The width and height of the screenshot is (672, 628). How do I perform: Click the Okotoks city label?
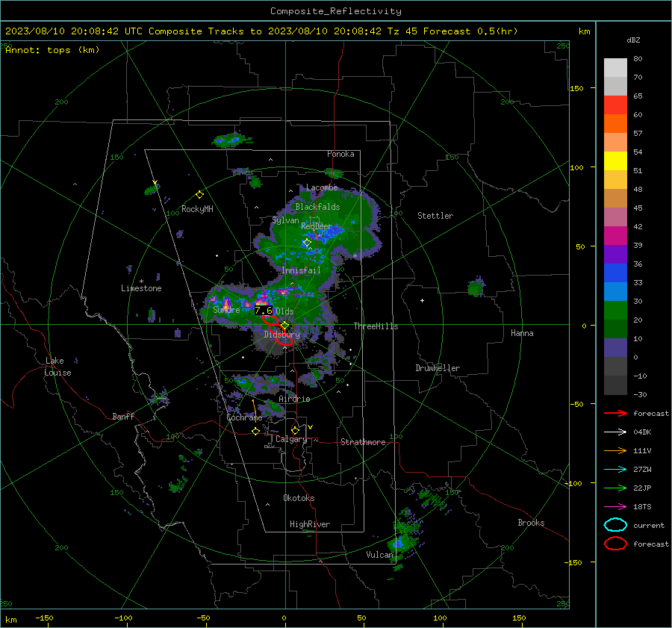[x=299, y=498]
